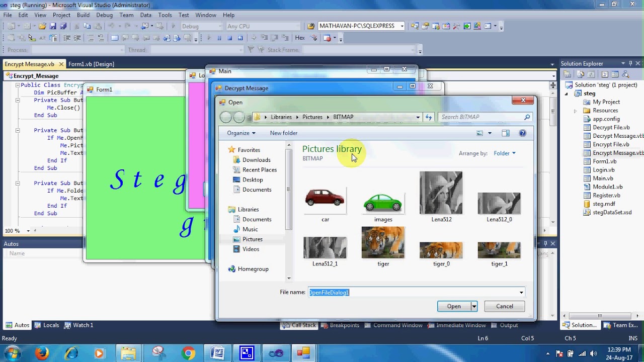Open the Debug menu
The width and height of the screenshot is (644, 362).
pyautogui.click(x=104, y=15)
